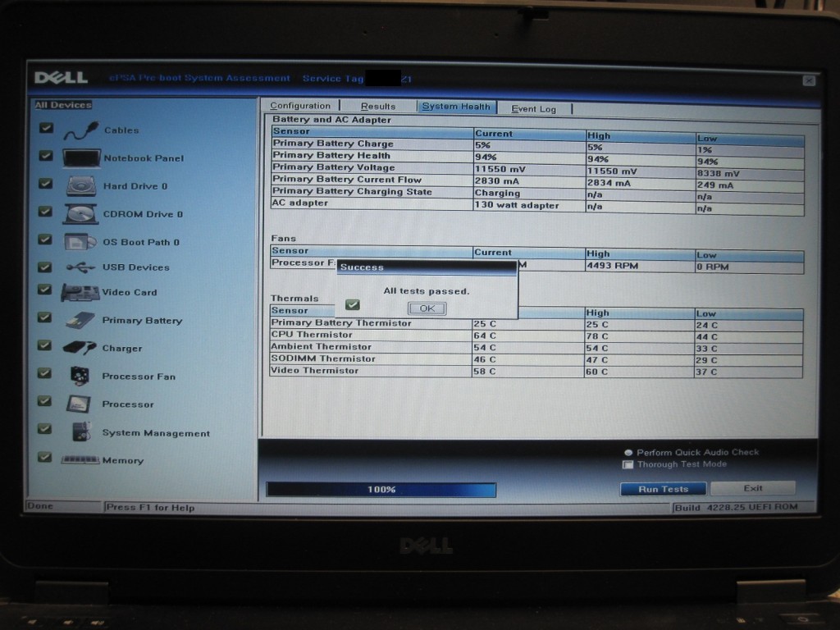Uncheck the OS Boot Path 0 checkbox
This screenshot has width=840, height=630.
[x=45, y=240]
